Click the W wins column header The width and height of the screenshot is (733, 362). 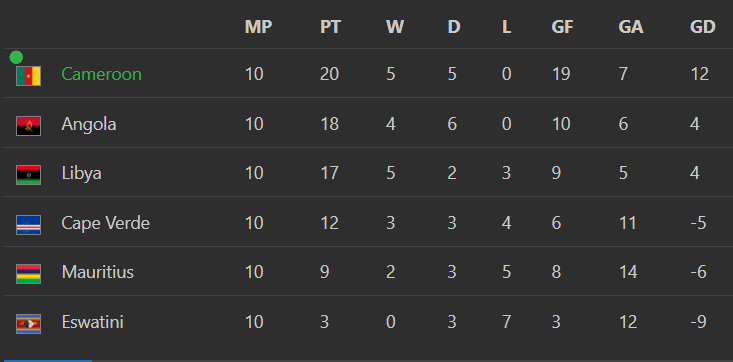coord(395,27)
